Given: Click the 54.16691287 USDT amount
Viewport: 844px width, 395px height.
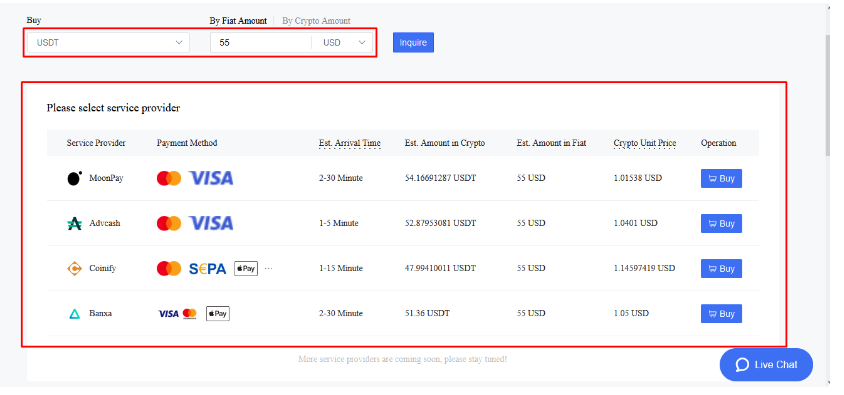Looking at the screenshot, I should click(x=440, y=178).
